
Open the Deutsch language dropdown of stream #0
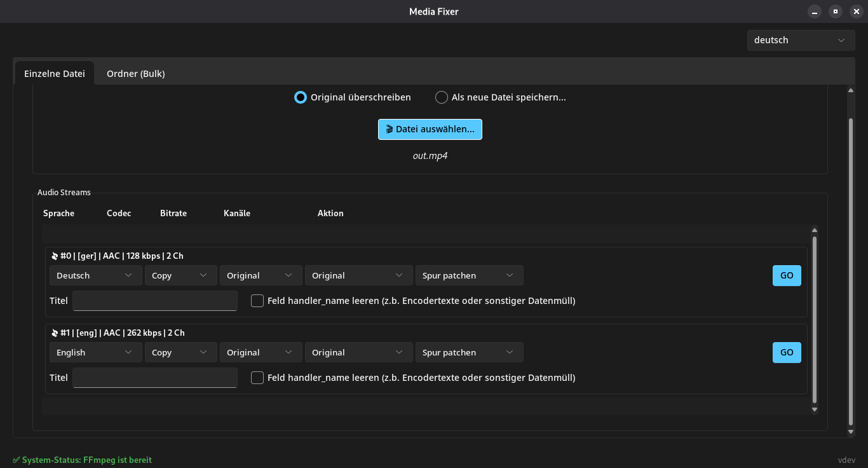pos(95,275)
